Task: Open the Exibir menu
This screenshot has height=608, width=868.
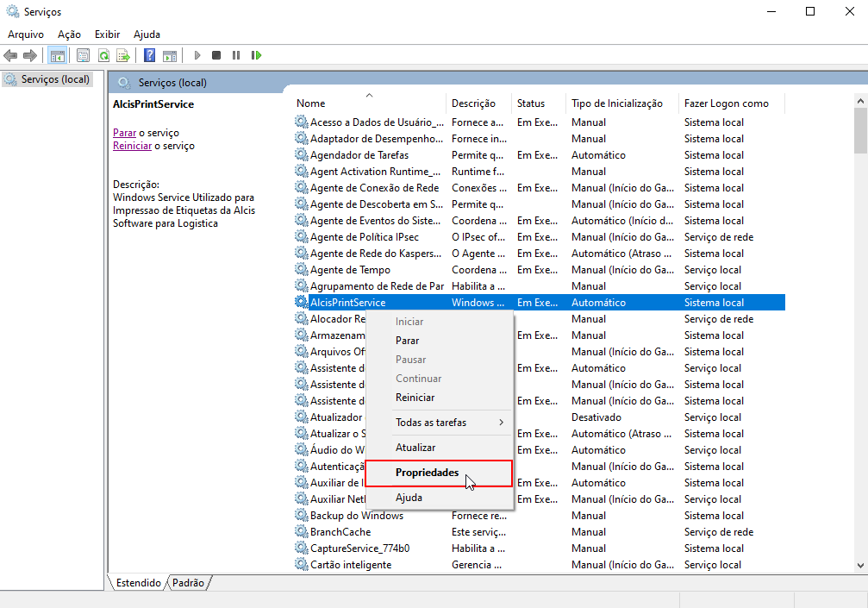Action: (108, 34)
